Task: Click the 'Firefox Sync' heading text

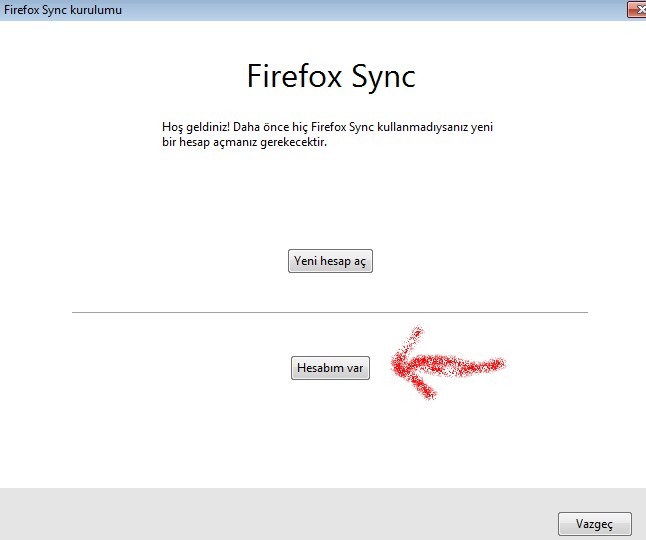Action: (331, 76)
